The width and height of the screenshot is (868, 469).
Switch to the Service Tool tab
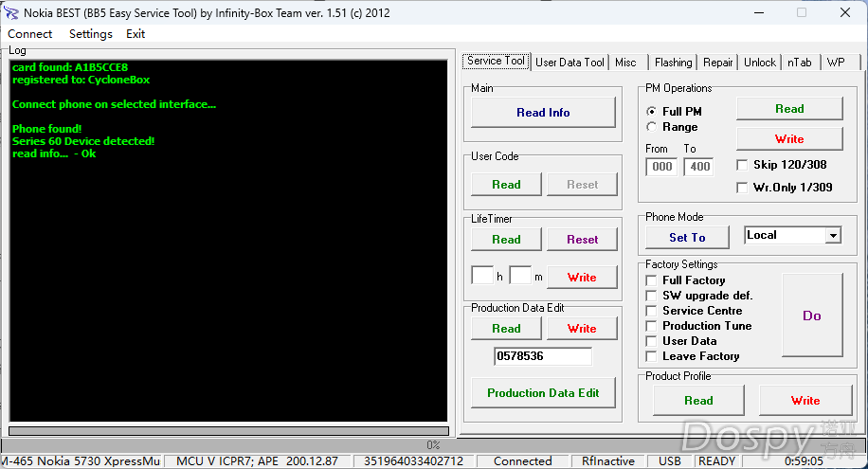[x=496, y=61]
